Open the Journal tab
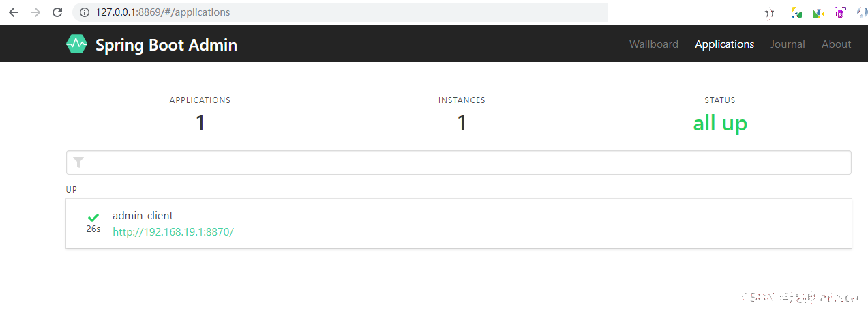This screenshot has width=868, height=310. (788, 44)
